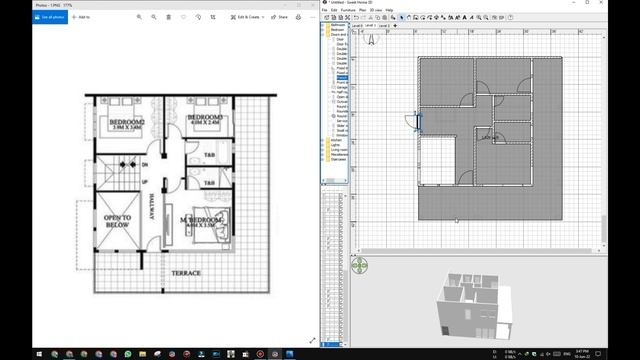Expand the Staircases catalog folder
This screenshot has width=640, height=360.
[323, 159]
